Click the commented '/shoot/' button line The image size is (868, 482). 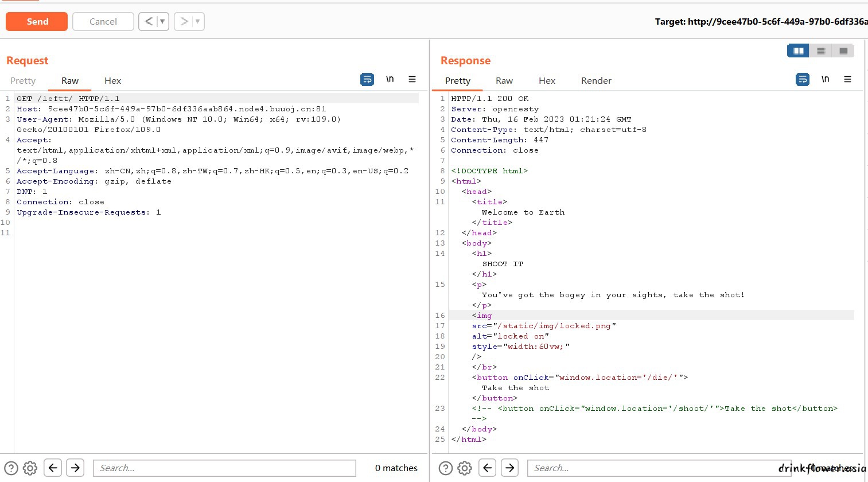[655, 409]
